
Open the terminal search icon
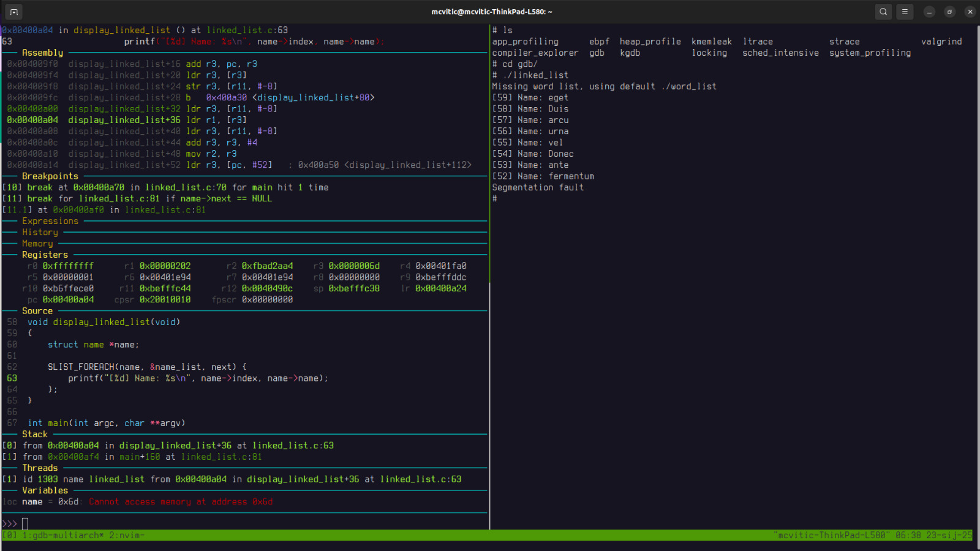[x=883, y=12]
